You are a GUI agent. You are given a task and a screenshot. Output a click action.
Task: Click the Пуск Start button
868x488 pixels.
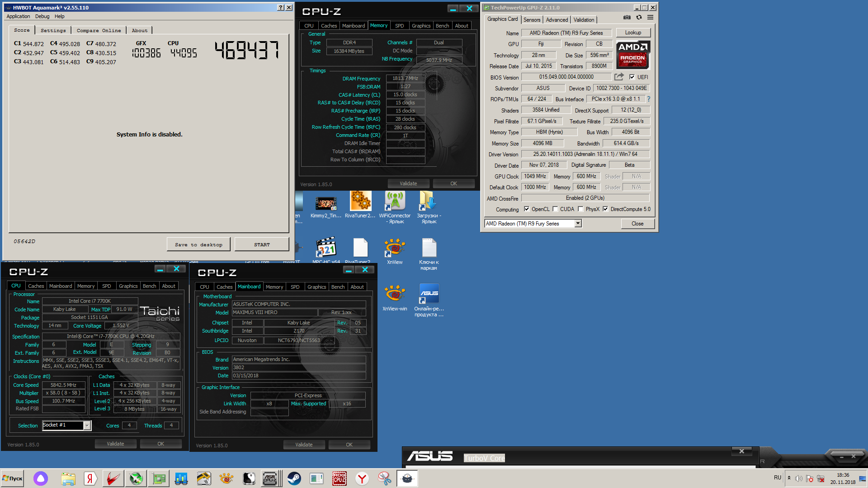(x=12, y=479)
